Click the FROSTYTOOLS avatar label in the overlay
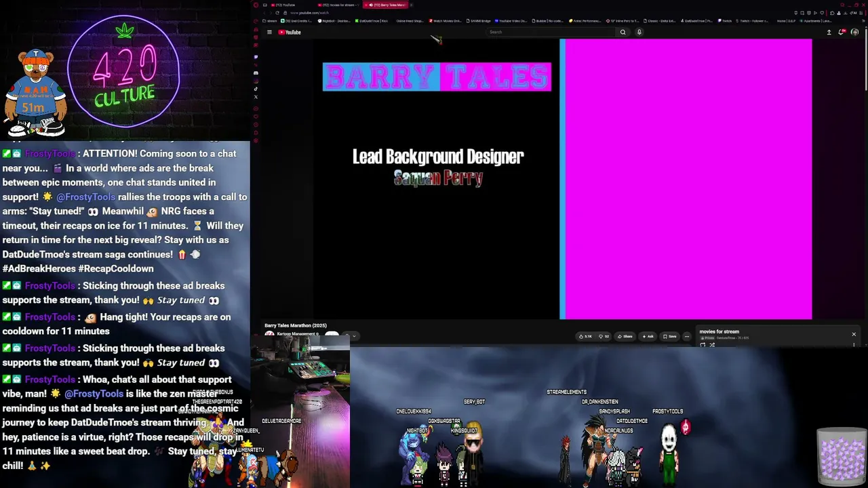The height and width of the screenshot is (488, 868). [668, 411]
